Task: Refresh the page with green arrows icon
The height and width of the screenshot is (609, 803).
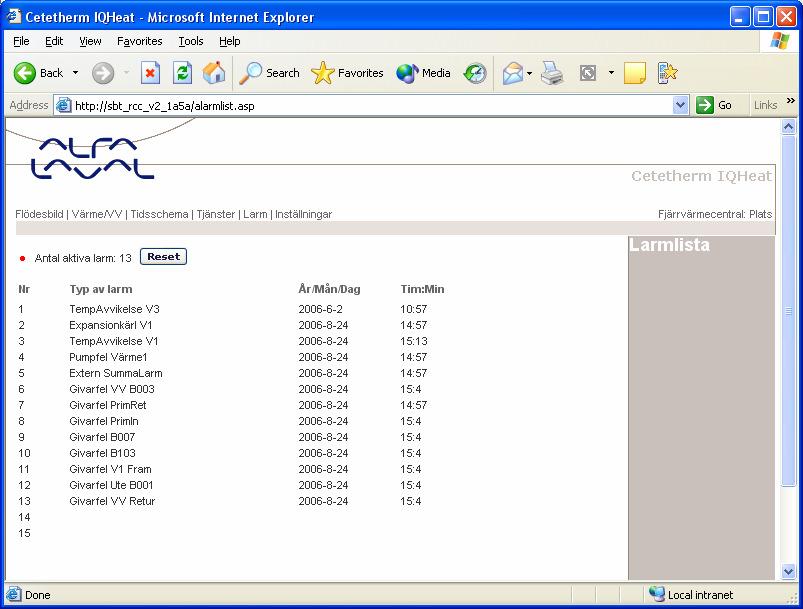Action: tap(182, 73)
